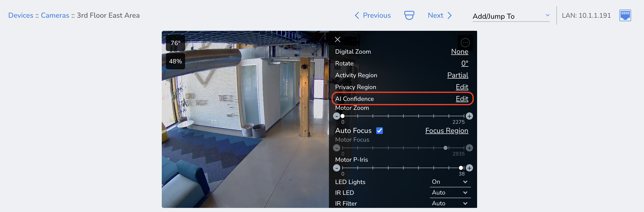Go to the Next camera
Image resolution: width=644 pixels, height=212 pixels.
click(x=440, y=15)
